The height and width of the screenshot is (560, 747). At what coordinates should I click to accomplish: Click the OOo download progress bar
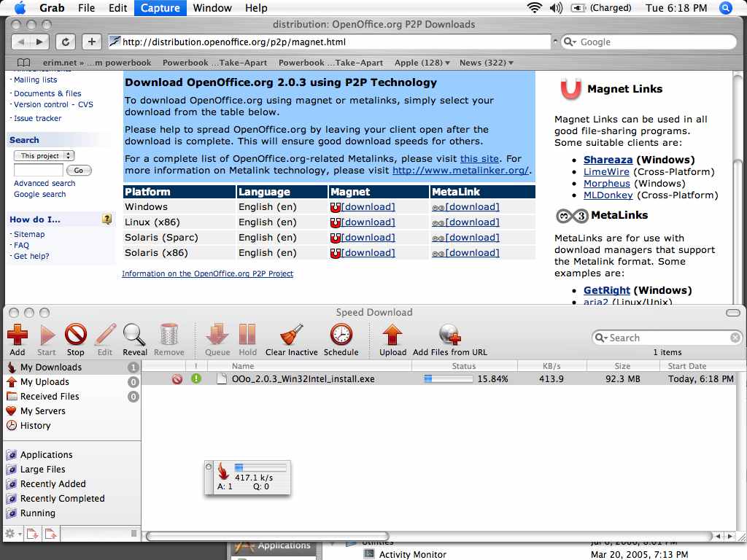coord(448,379)
